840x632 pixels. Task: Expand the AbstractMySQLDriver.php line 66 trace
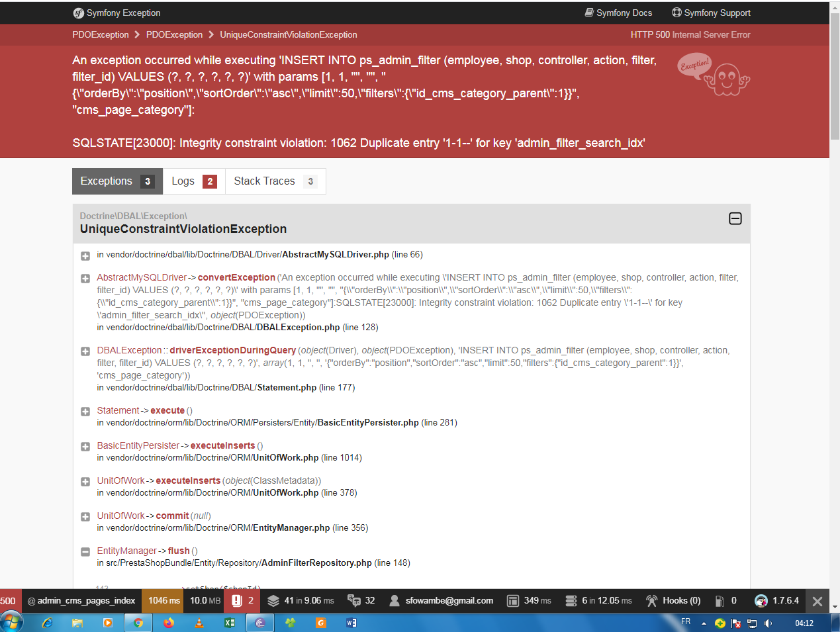(x=85, y=255)
